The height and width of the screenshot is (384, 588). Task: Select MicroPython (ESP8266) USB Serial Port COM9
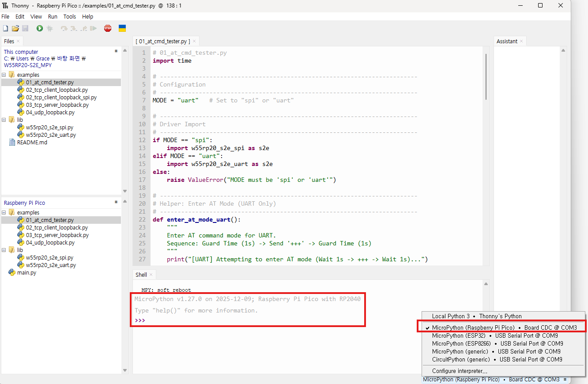point(504,343)
